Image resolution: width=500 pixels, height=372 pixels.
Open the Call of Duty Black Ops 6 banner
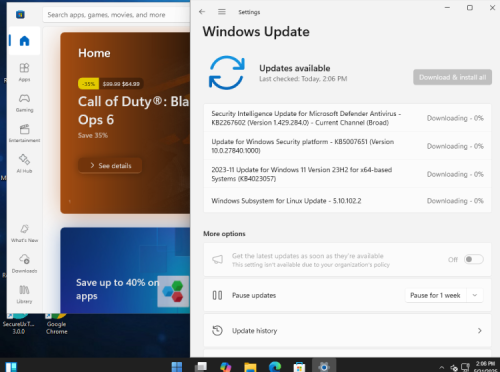[125, 123]
